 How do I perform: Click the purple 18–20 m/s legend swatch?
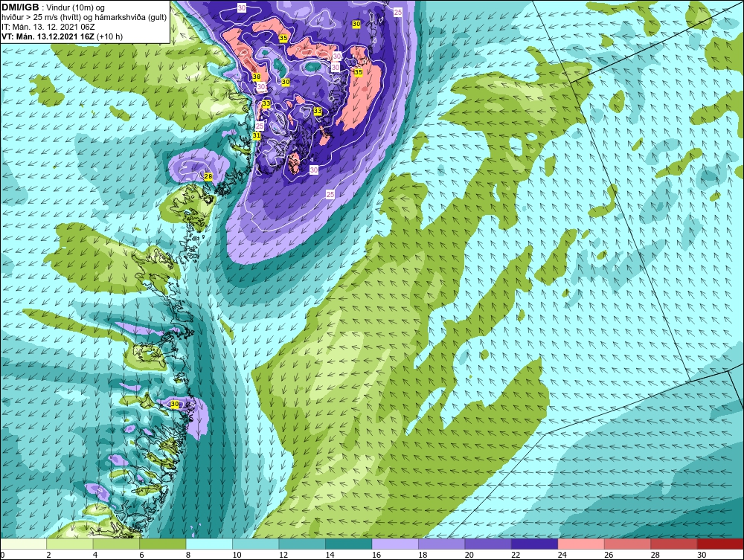[442, 544]
